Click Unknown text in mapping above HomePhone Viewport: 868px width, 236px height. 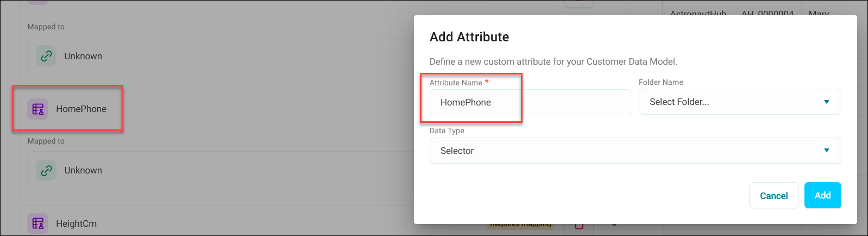pyautogui.click(x=83, y=56)
